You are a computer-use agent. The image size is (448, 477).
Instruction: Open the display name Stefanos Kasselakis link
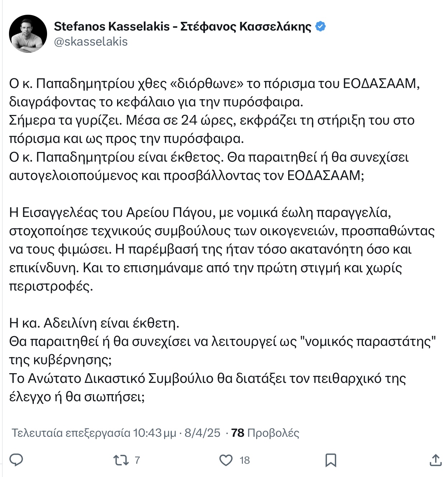(183, 26)
